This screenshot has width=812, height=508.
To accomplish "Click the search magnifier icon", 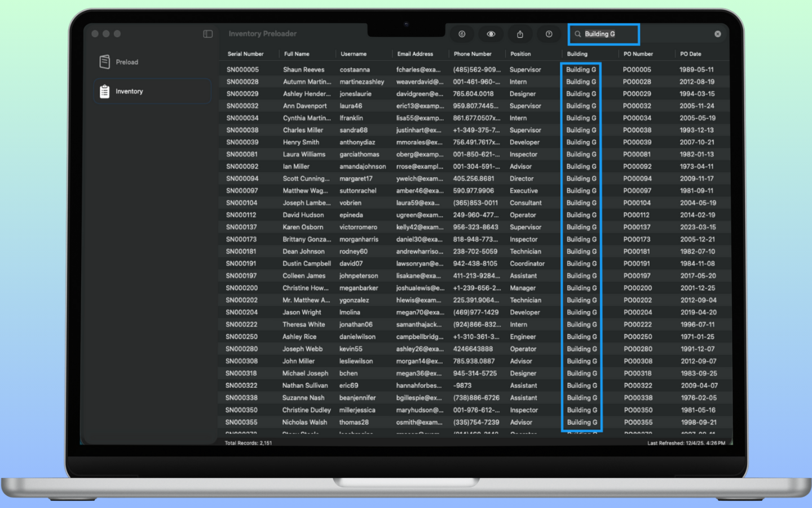I will pos(577,34).
